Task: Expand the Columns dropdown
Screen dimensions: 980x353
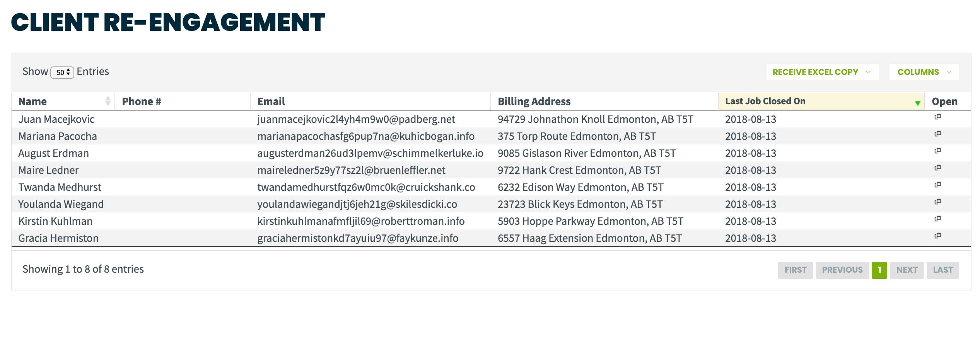Action: point(924,72)
